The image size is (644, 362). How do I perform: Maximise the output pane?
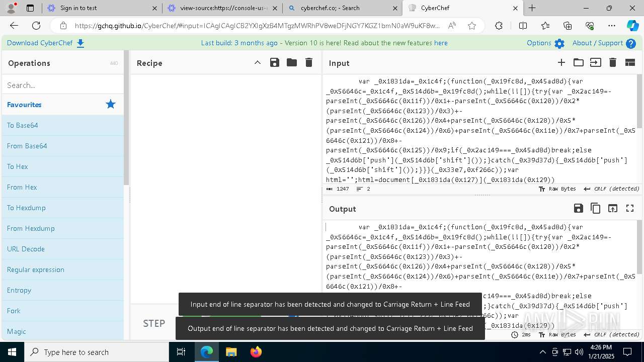(x=630, y=208)
